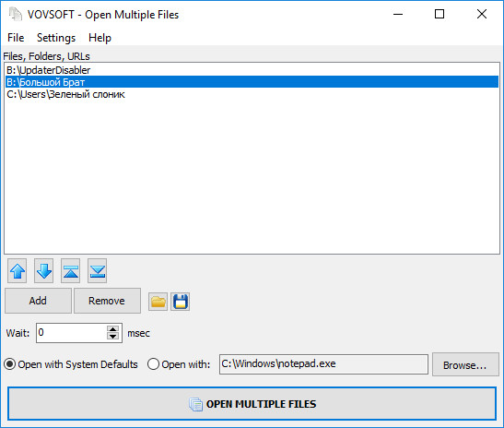Open a saved list via folder icon
Screen dimensions: 504x428
(158, 302)
